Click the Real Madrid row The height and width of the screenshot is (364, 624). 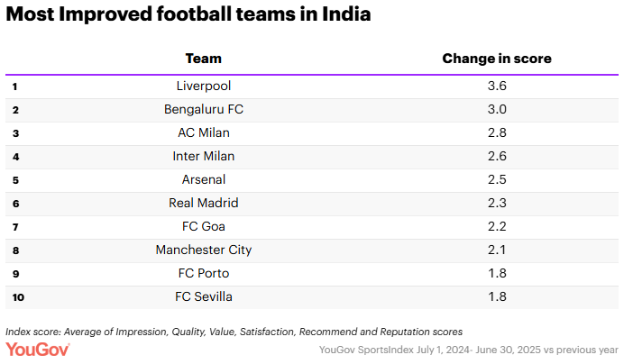pos(204,204)
